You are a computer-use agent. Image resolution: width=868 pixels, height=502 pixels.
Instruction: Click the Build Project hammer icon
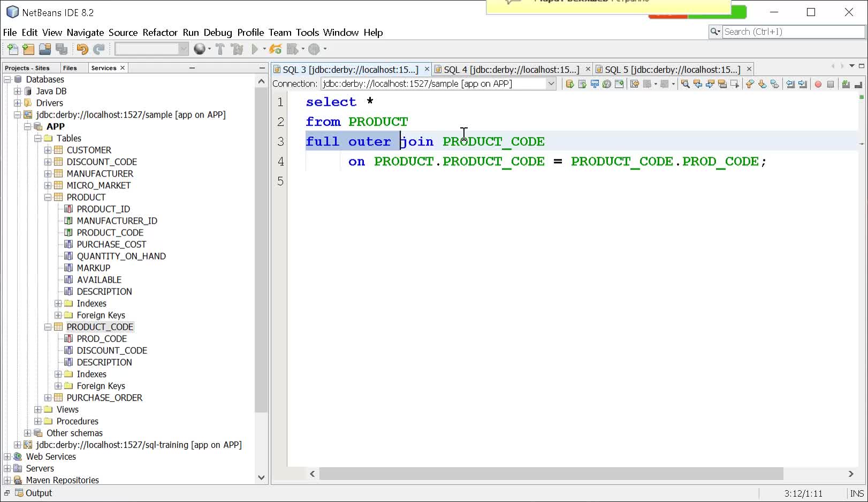pos(220,49)
